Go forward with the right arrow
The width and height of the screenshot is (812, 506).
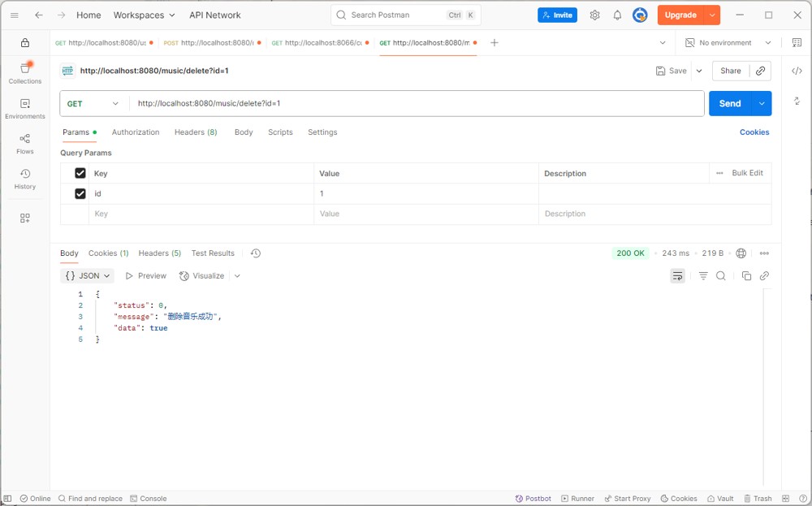(x=62, y=15)
